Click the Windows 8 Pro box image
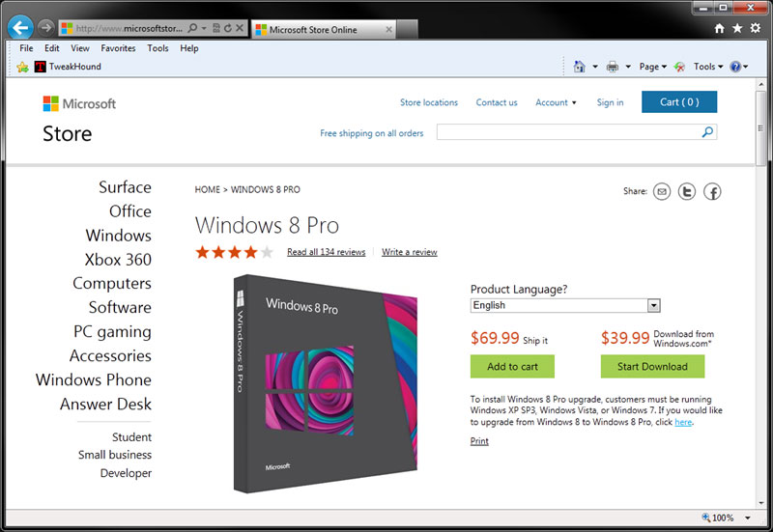 tap(326, 383)
